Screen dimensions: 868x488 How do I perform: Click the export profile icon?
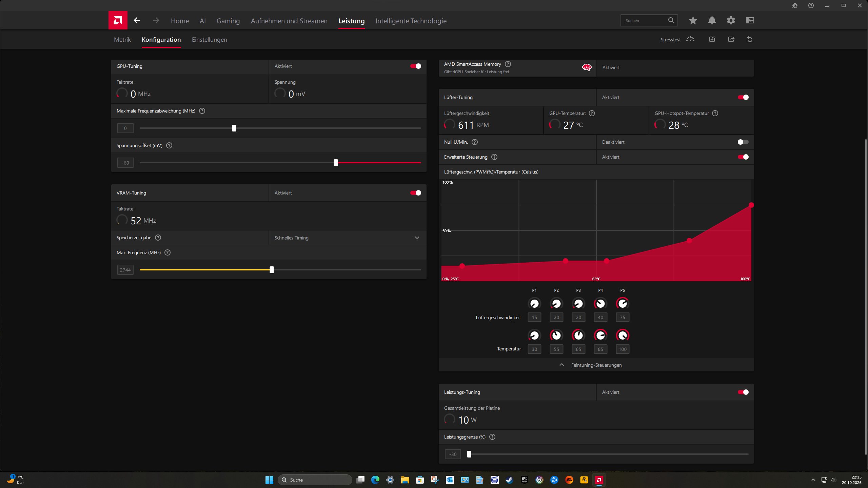coord(731,39)
